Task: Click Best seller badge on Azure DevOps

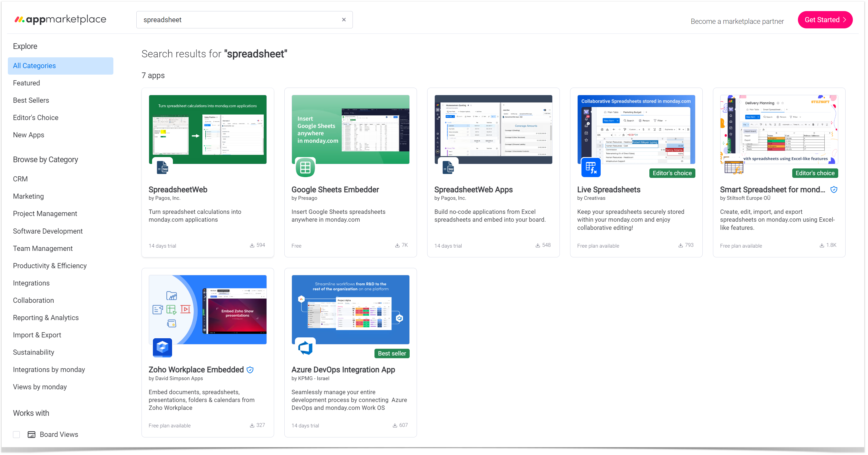Action: (392, 353)
